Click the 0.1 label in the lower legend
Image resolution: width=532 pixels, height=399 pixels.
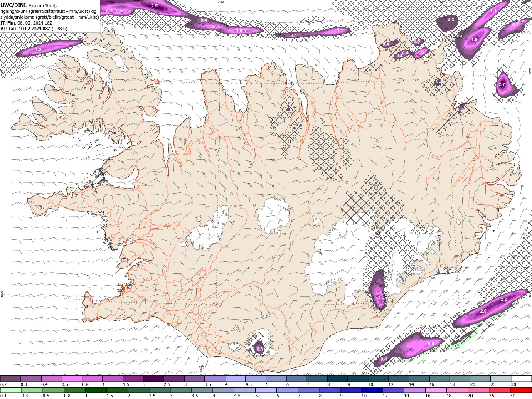(4, 396)
